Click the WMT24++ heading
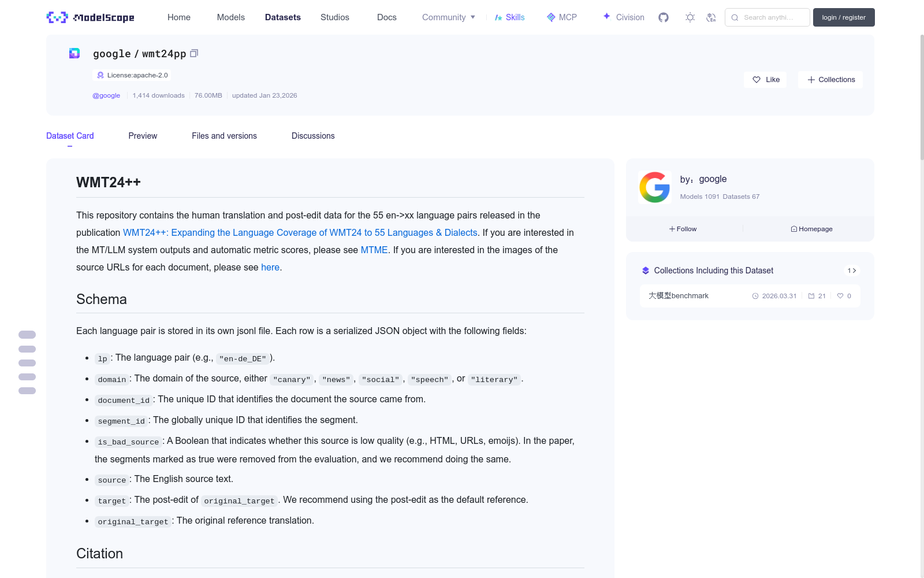924x578 pixels. click(109, 182)
